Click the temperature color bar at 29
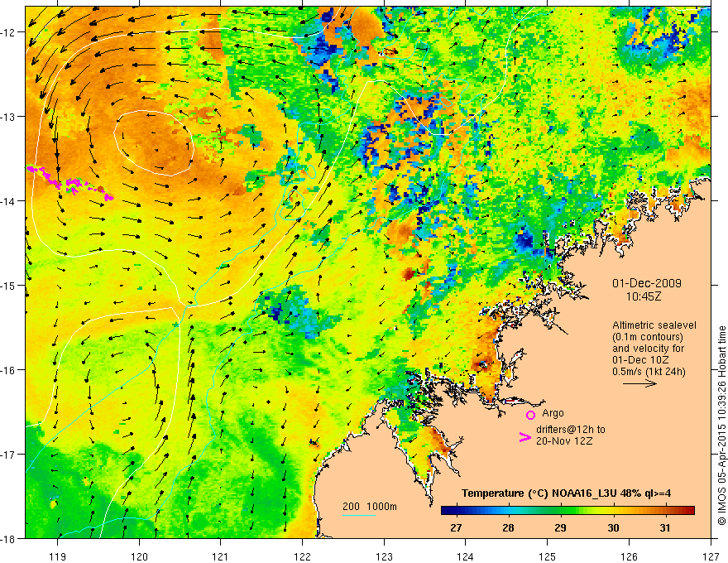The width and height of the screenshot is (728, 563). tap(561, 510)
